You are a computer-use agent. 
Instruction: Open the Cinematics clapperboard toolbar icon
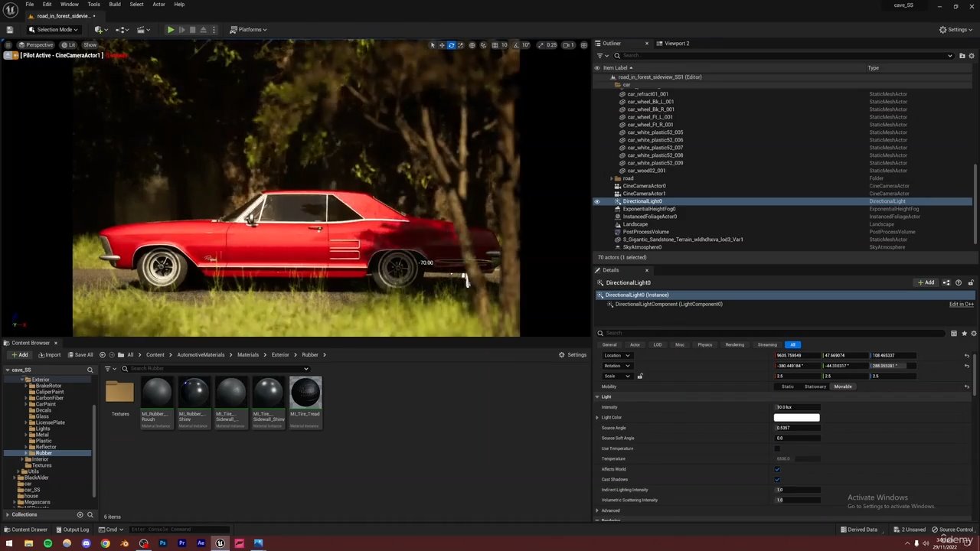(x=143, y=30)
